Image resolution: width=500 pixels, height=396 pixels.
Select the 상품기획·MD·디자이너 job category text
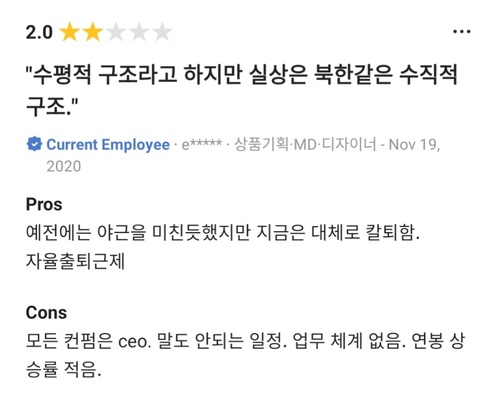point(305,144)
